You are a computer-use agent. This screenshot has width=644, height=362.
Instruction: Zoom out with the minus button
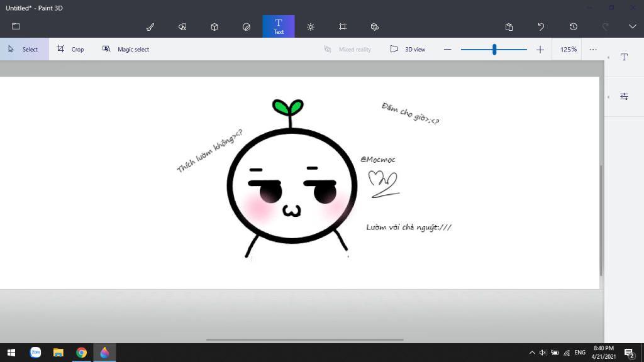[448, 49]
